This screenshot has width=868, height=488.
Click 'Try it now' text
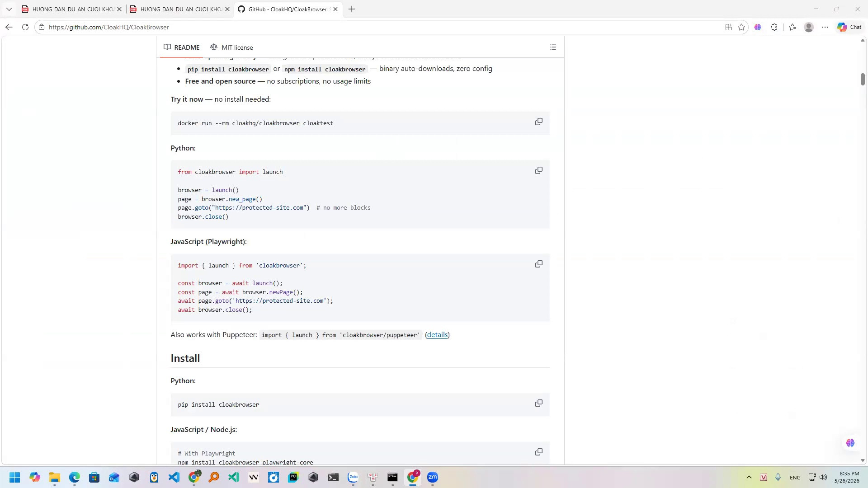click(187, 99)
